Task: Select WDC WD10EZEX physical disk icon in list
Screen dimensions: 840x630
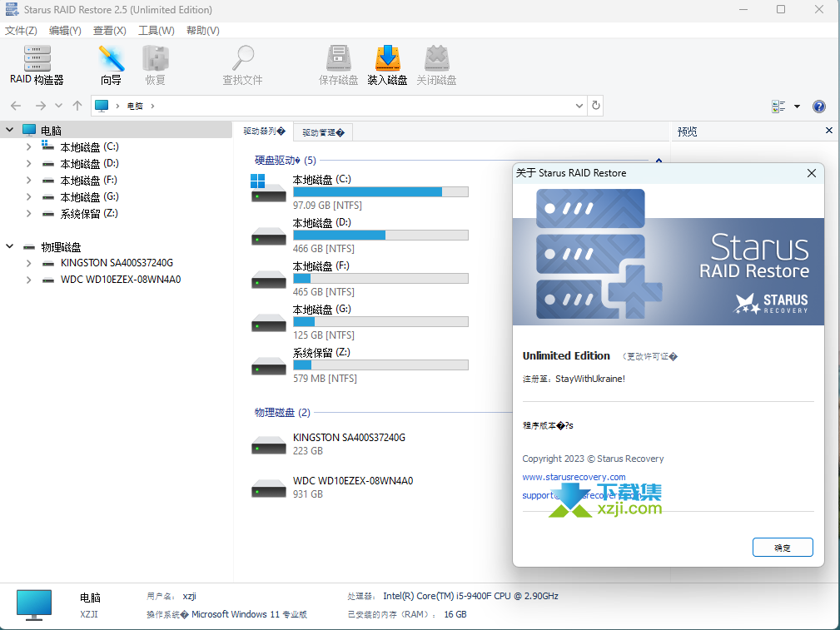Action: pyautogui.click(x=268, y=488)
